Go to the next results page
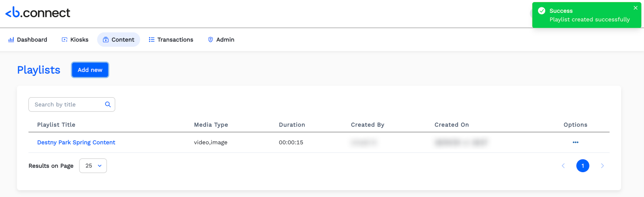The width and height of the screenshot is (644, 197). (602, 166)
